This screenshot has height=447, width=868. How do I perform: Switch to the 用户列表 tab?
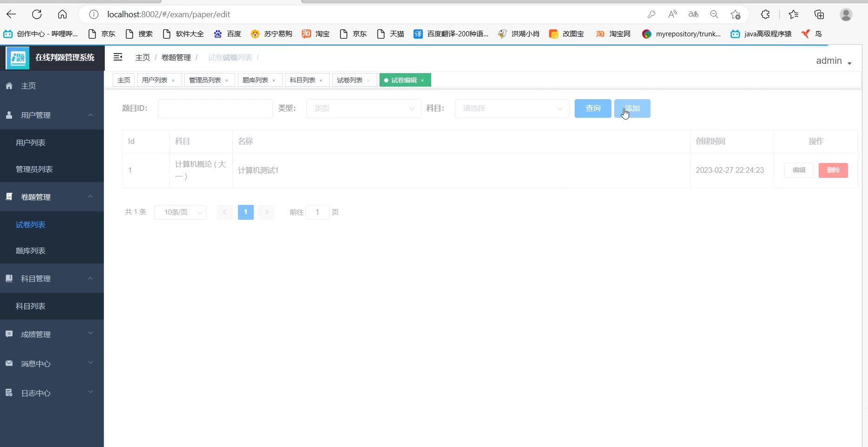pos(155,80)
